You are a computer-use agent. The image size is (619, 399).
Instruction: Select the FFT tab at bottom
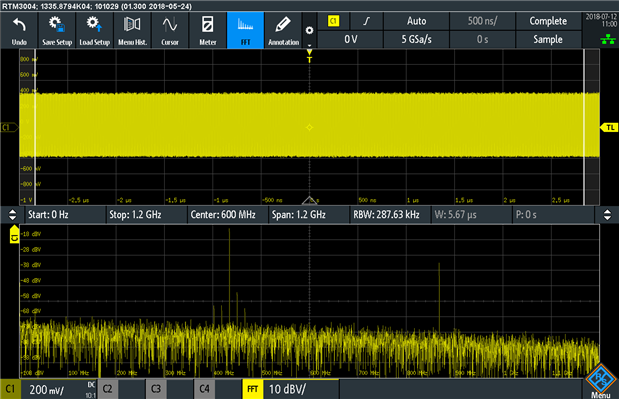(253, 389)
